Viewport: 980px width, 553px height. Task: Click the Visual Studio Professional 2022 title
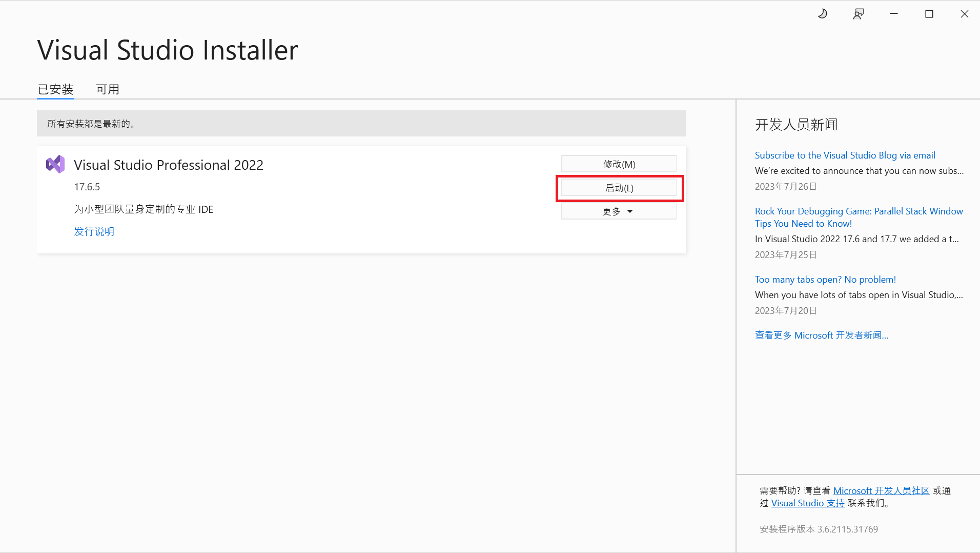point(169,165)
